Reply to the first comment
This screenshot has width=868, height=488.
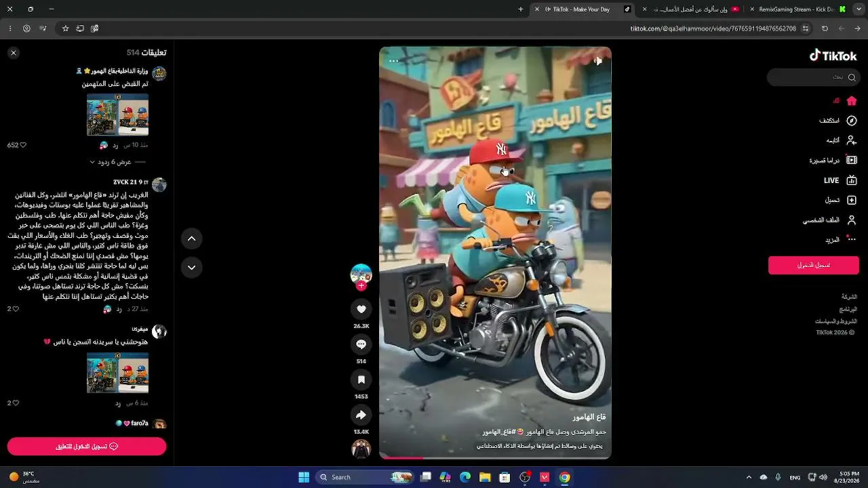(x=115, y=145)
